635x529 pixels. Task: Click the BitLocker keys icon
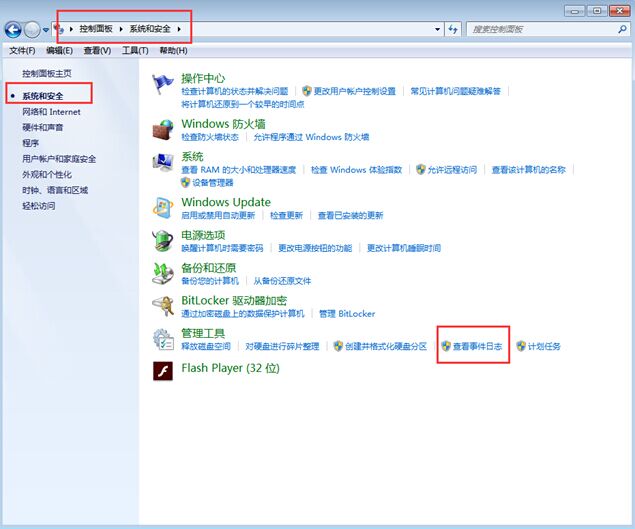pos(163,307)
